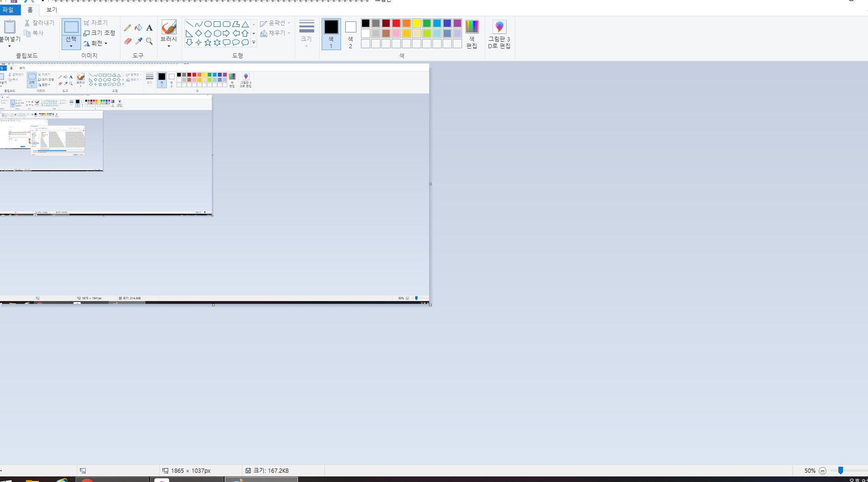Click the file size 167.2KB status
Screen dimensions: 868x482
coord(267,470)
